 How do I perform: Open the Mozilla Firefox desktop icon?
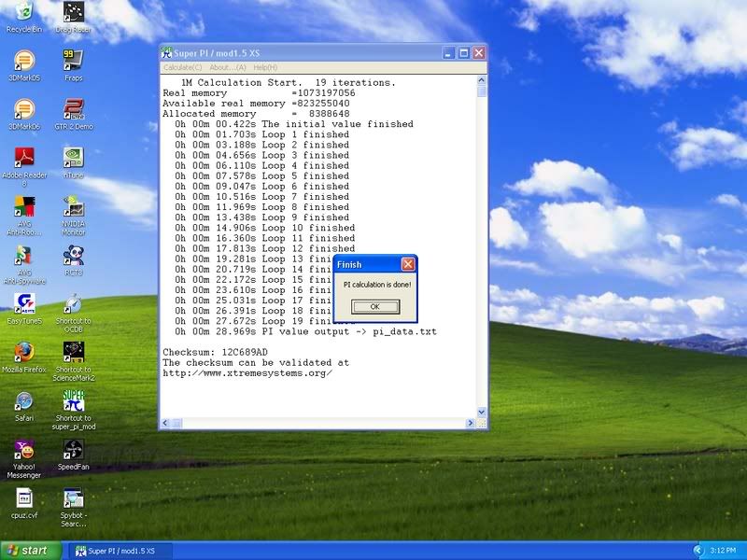point(24,357)
